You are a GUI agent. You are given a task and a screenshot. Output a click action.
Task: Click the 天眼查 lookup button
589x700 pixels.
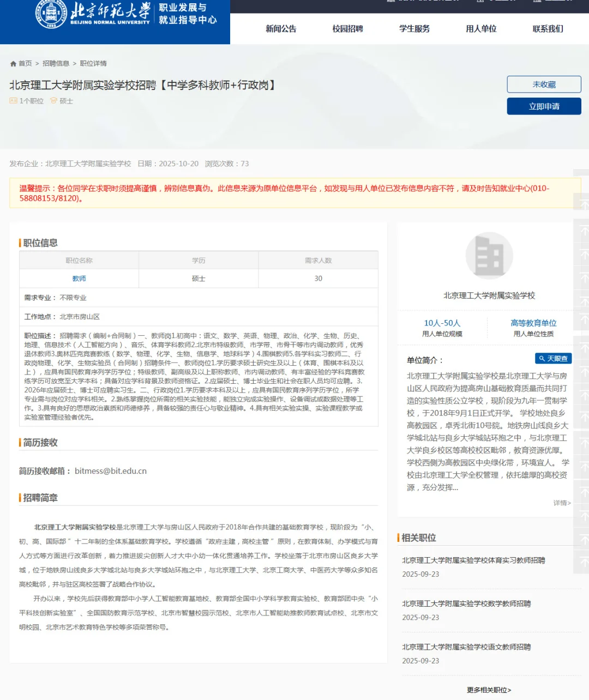[x=553, y=359]
